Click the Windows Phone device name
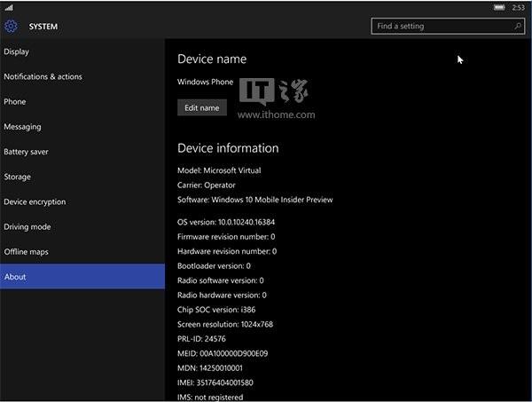The image size is (532, 402). point(206,82)
